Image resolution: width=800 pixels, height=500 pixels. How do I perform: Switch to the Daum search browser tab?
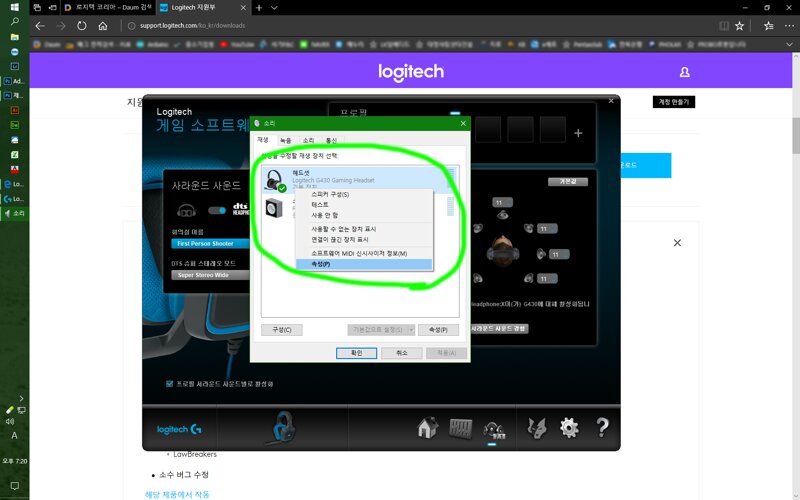click(110, 8)
